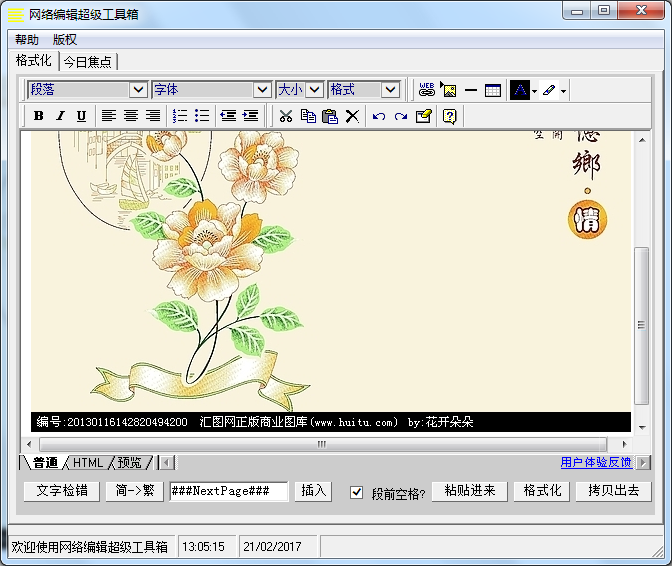Align text to the left
Image resolution: width=672 pixels, height=566 pixels.
pos(109,116)
